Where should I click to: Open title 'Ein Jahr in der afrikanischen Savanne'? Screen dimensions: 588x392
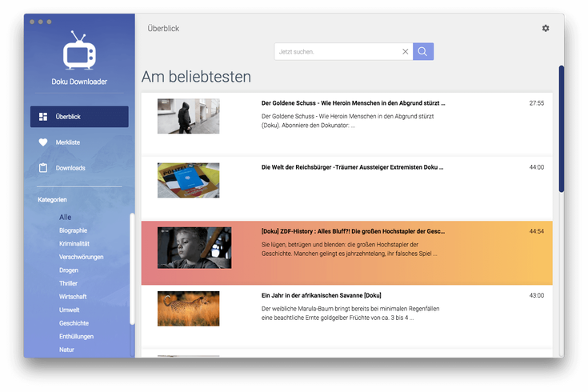click(x=322, y=295)
